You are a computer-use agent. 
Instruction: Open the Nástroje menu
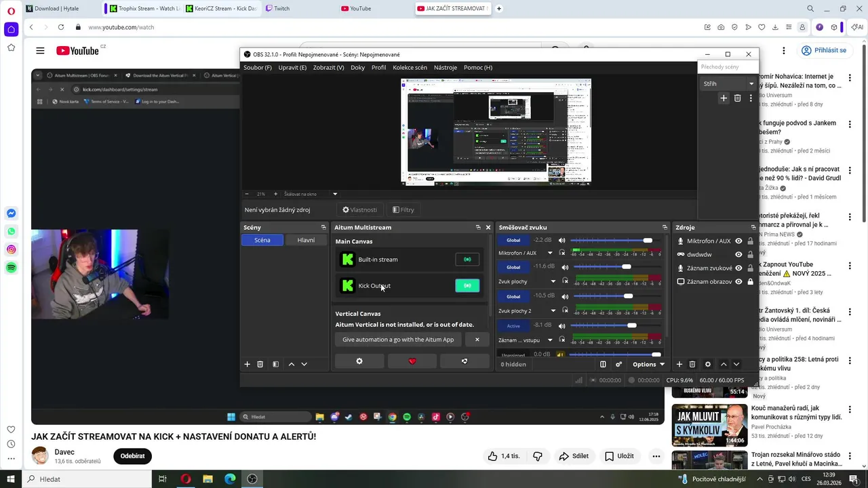446,68
